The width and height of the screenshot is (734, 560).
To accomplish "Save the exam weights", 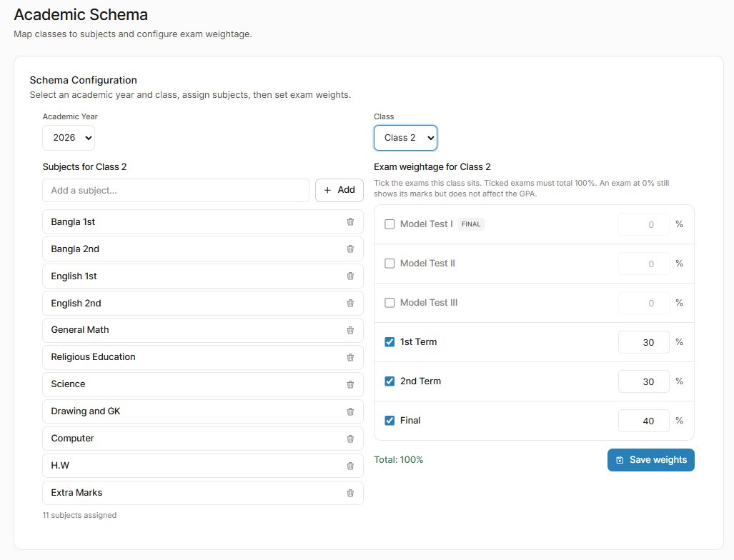I will (x=650, y=460).
